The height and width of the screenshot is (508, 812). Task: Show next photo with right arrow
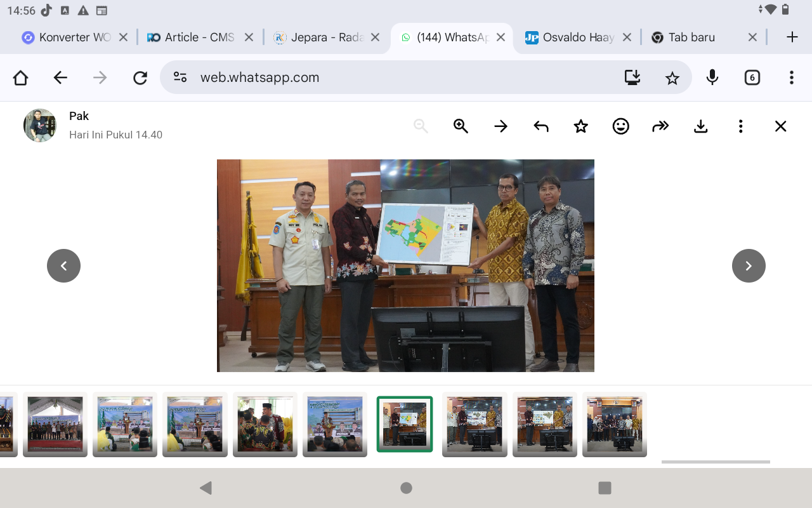(x=749, y=265)
